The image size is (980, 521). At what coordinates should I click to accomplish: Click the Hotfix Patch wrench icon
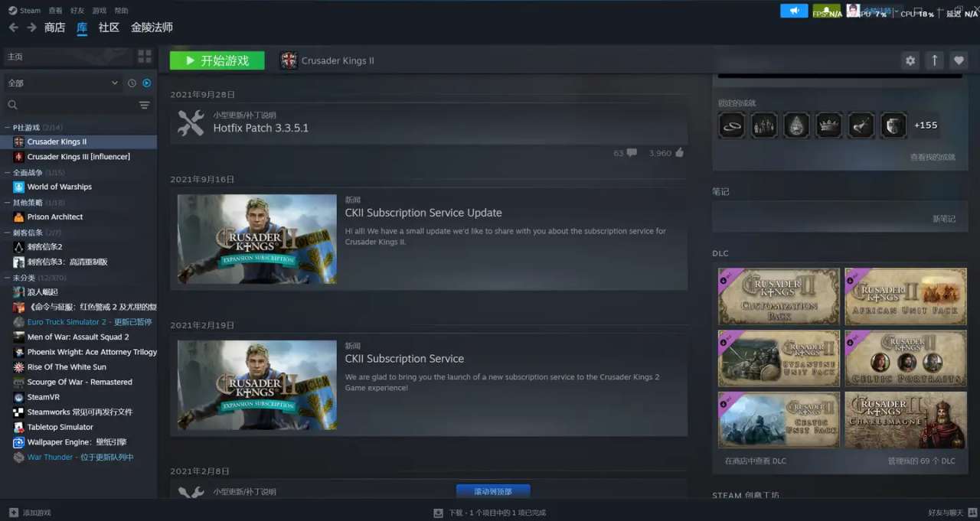[x=191, y=122]
